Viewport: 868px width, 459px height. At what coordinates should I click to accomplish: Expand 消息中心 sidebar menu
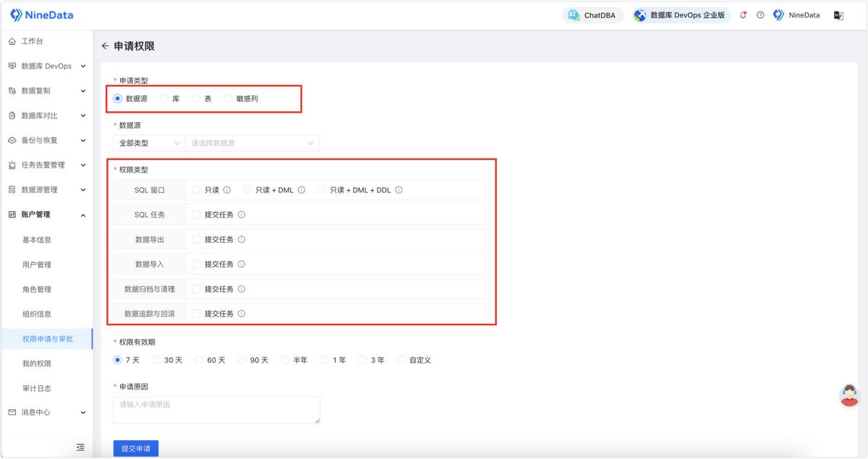pos(83,413)
